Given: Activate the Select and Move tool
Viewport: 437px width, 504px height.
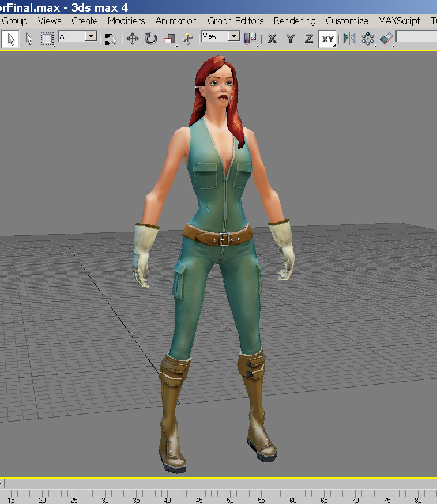Looking at the screenshot, I should (x=133, y=39).
